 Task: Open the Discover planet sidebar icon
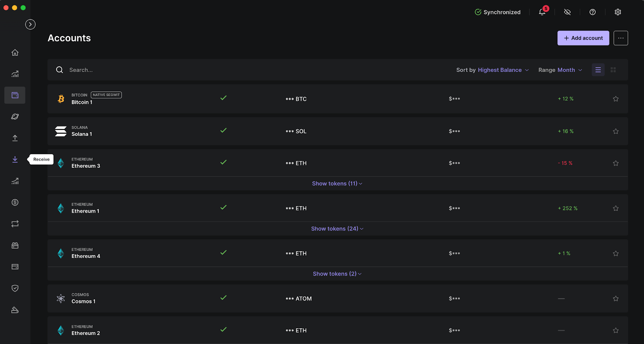(x=15, y=117)
